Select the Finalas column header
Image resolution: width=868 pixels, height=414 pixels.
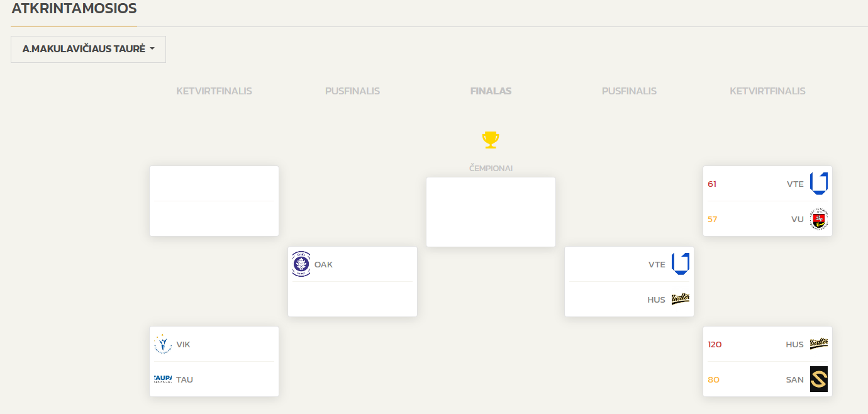pyautogui.click(x=491, y=91)
